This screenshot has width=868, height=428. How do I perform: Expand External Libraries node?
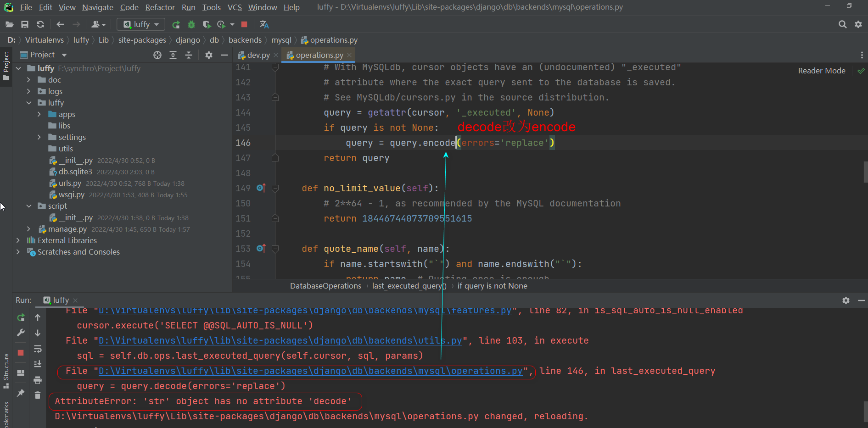click(x=18, y=240)
